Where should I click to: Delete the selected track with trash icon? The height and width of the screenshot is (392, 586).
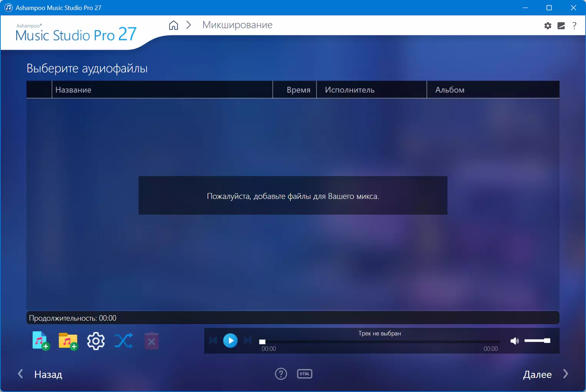click(152, 341)
